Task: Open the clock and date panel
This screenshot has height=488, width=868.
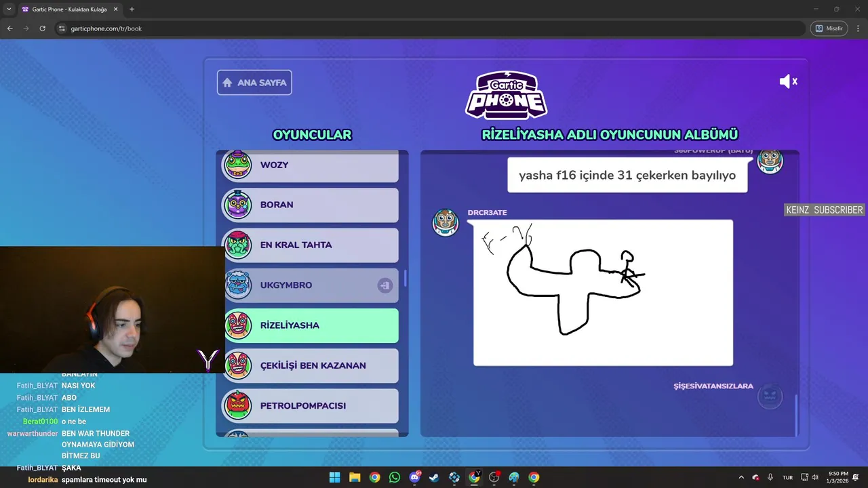Action: 838,477
